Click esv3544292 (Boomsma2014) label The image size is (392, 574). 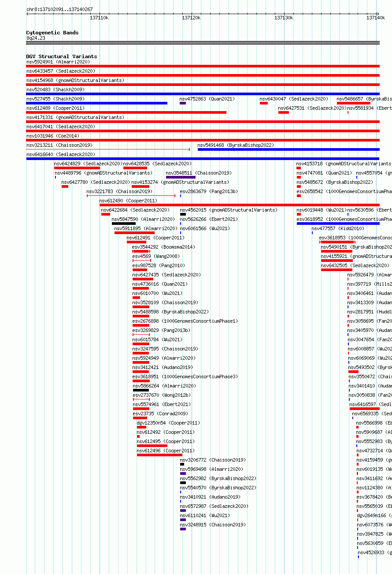click(x=163, y=247)
